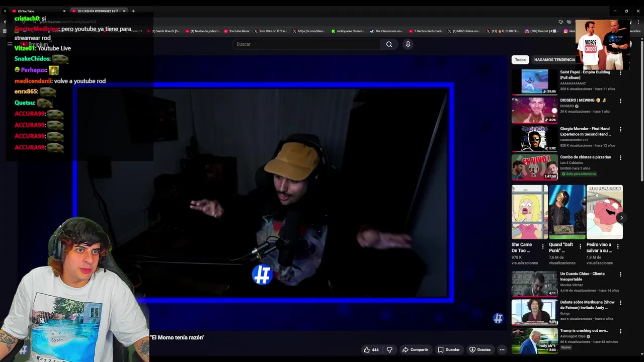This screenshot has height=362, width=644.
Task: Save video with Guardar button
Action: [448, 349]
